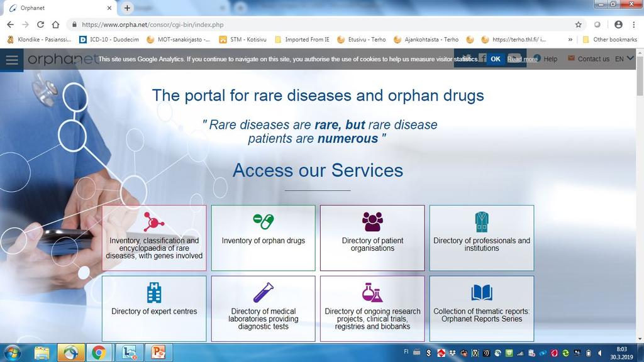Open the Ajankohtaista - Terho bookmark
Screen dimensions: 644x362
426,40
